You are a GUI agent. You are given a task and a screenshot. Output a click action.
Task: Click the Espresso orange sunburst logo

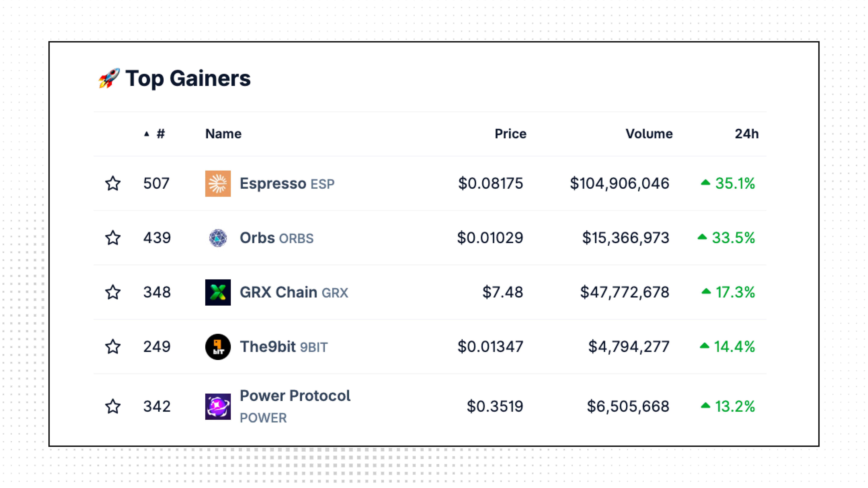pyautogui.click(x=218, y=184)
